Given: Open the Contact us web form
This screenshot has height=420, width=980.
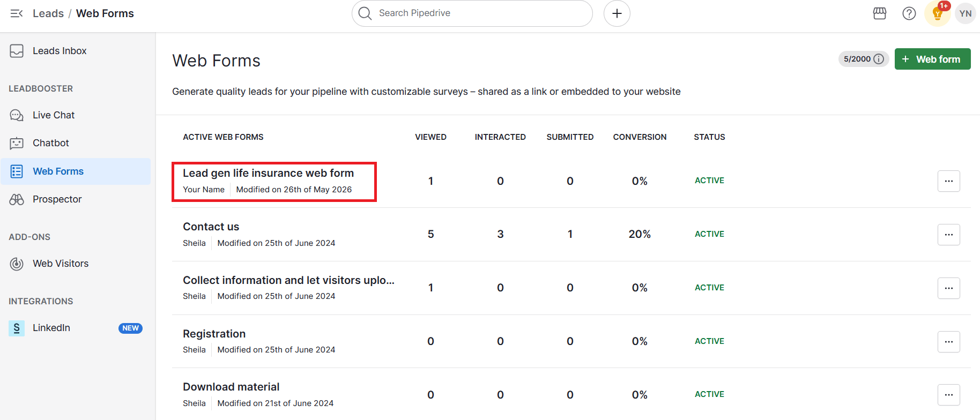Looking at the screenshot, I should click(211, 227).
